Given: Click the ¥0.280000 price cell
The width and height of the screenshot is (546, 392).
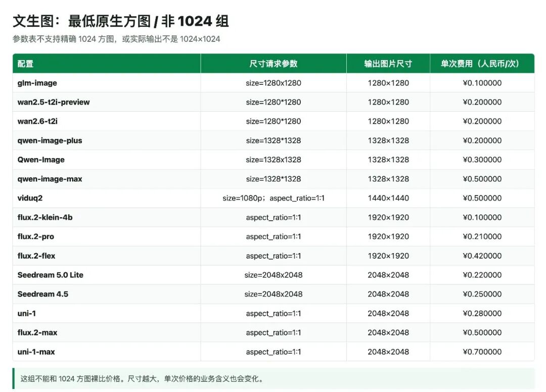Looking at the screenshot, I should click(482, 313).
